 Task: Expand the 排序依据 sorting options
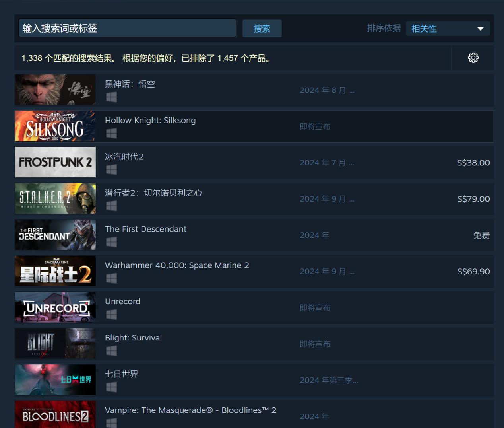(448, 28)
